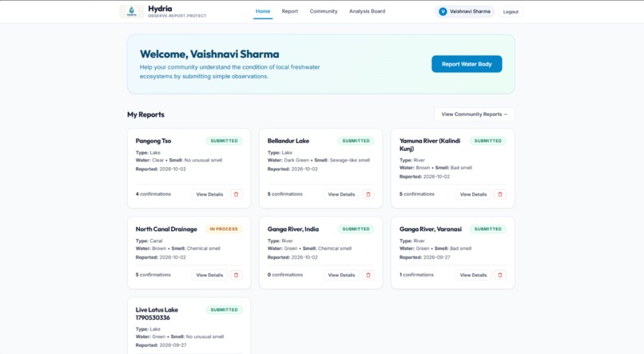Click "0 confirmations" on Ganga River, India

pos(285,275)
